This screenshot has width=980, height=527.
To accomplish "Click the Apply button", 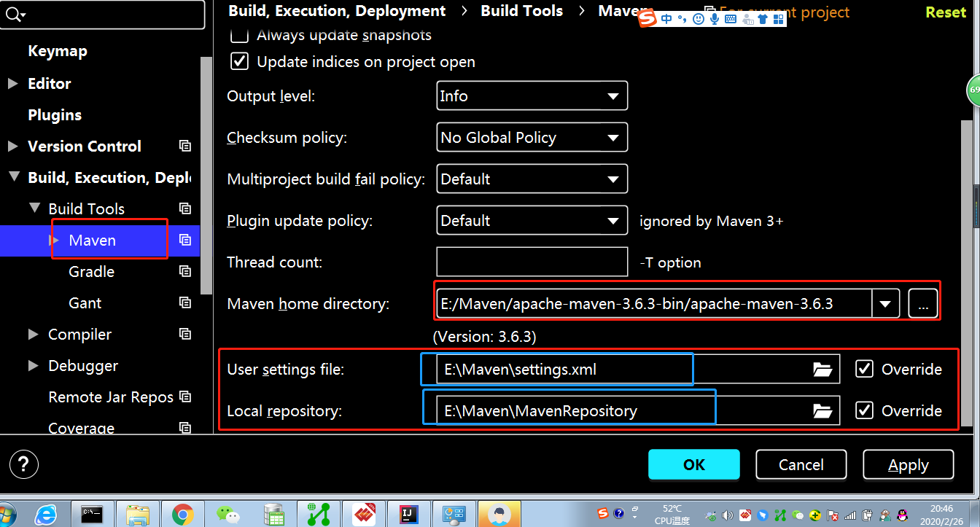I will 909,464.
